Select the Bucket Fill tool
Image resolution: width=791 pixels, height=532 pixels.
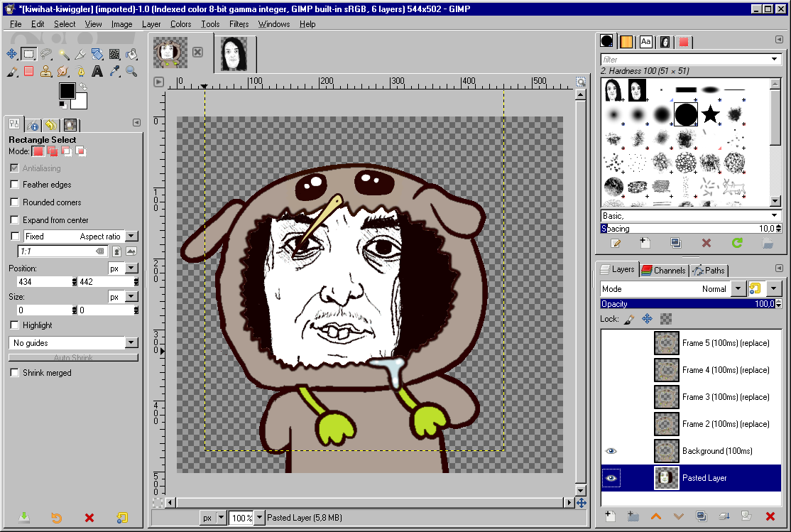pyautogui.click(x=131, y=54)
